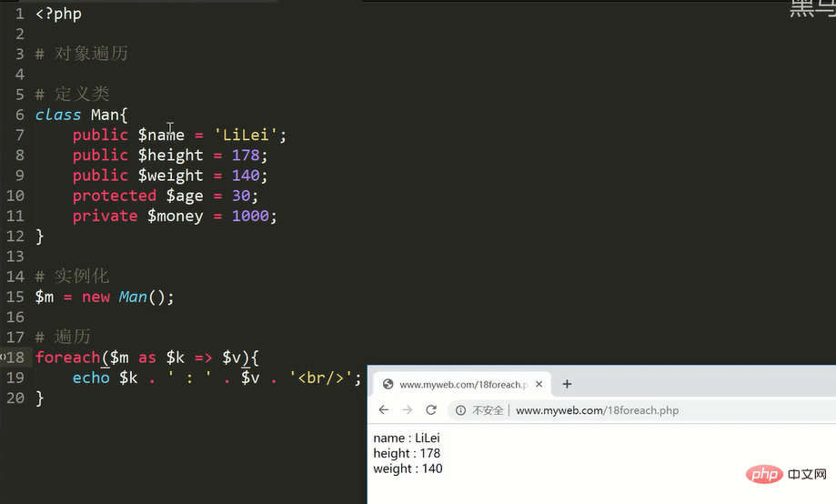Click the echo statement on line 19
The height and width of the screenshot is (504, 836).
pos(91,378)
